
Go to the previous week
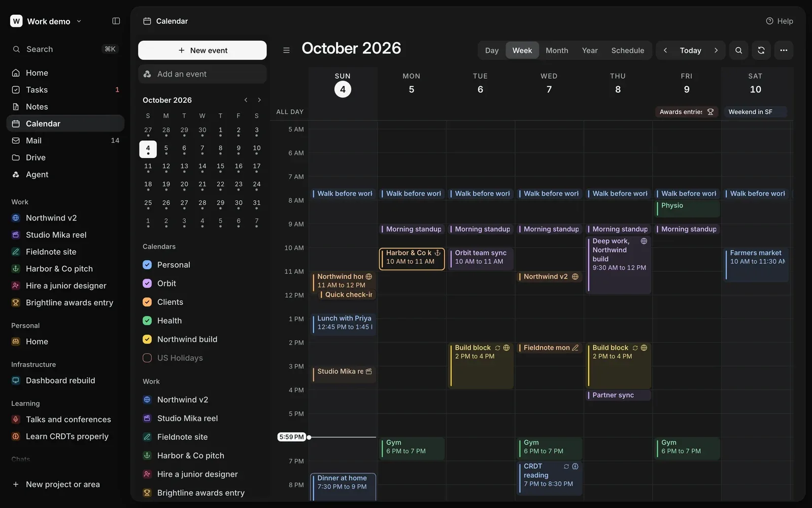pyautogui.click(x=665, y=50)
